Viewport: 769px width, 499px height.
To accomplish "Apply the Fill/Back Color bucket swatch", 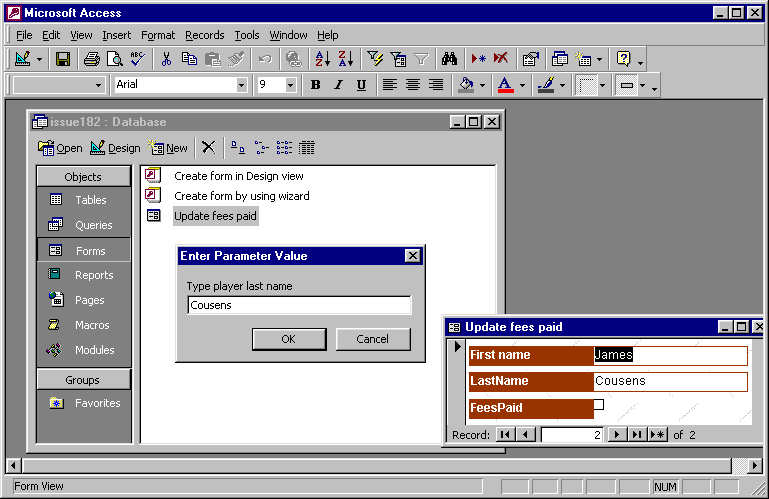I will pos(466,85).
